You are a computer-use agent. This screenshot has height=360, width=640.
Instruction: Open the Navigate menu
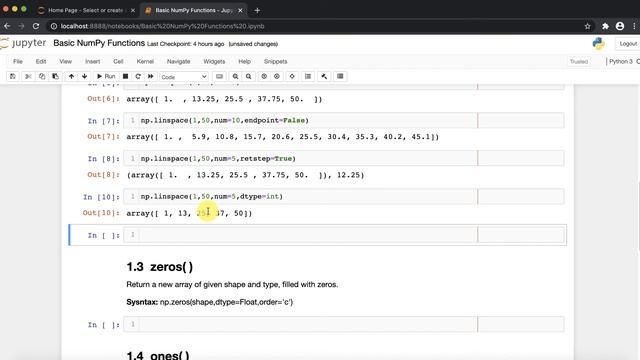point(178,61)
